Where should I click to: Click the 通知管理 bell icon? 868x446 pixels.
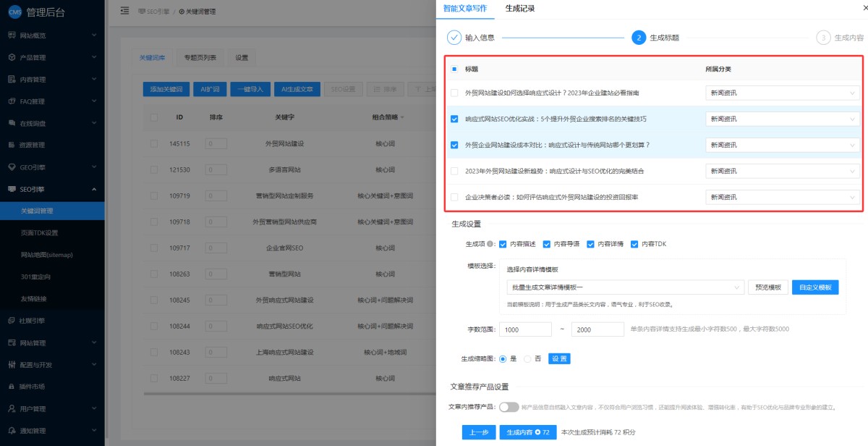[12, 431]
